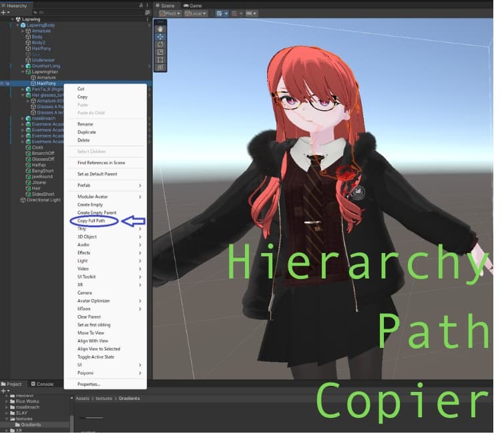Select the Transform tool in scene toolbar

tap(160, 67)
